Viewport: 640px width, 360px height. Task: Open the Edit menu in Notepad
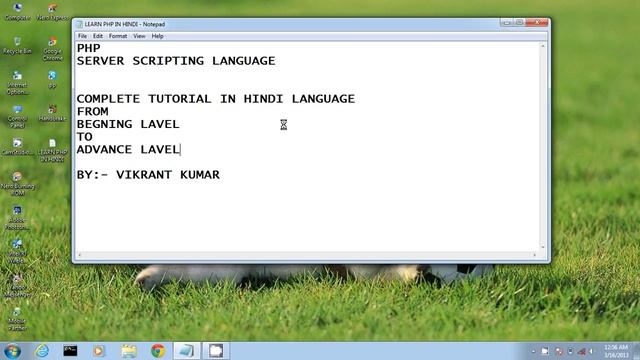(98, 36)
